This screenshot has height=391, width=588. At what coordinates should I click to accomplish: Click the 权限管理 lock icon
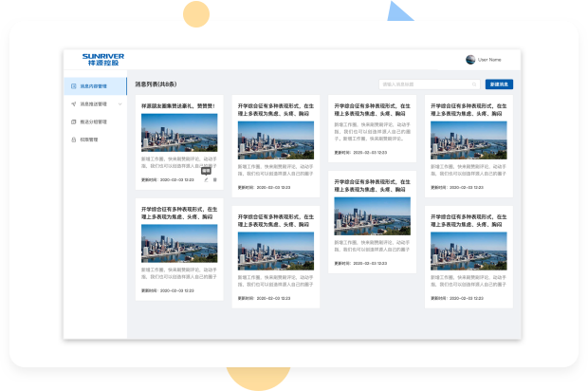72,140
